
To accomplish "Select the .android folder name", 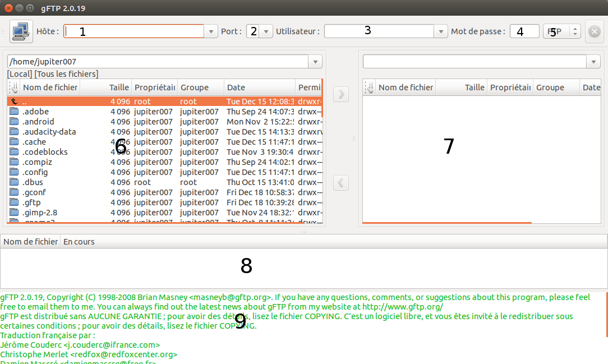I will [x=38, y=122].
